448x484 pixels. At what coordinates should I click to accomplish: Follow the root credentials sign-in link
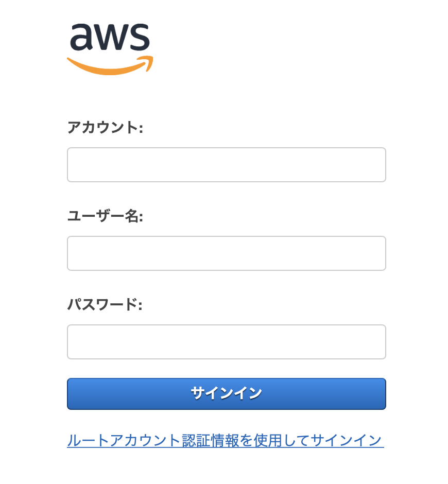(225, 440)
